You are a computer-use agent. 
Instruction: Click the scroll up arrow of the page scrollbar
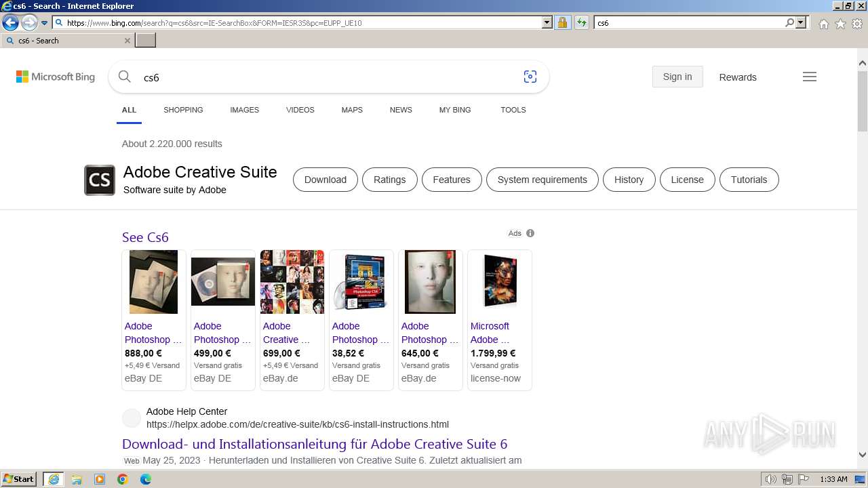pyautogui.click(x=863, y=64)
